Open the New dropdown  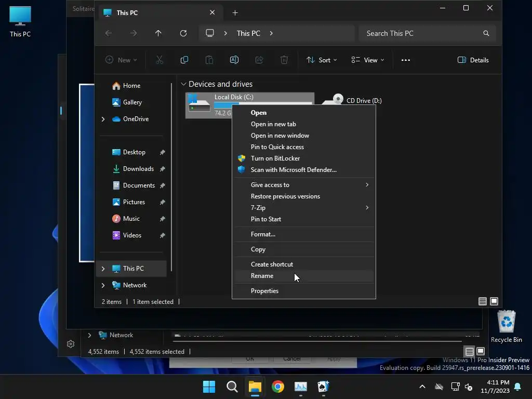click(x=121, y=60)
